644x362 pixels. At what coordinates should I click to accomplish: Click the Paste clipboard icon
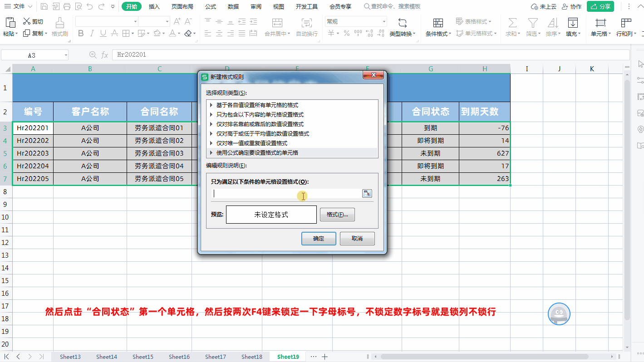[10, 23]
